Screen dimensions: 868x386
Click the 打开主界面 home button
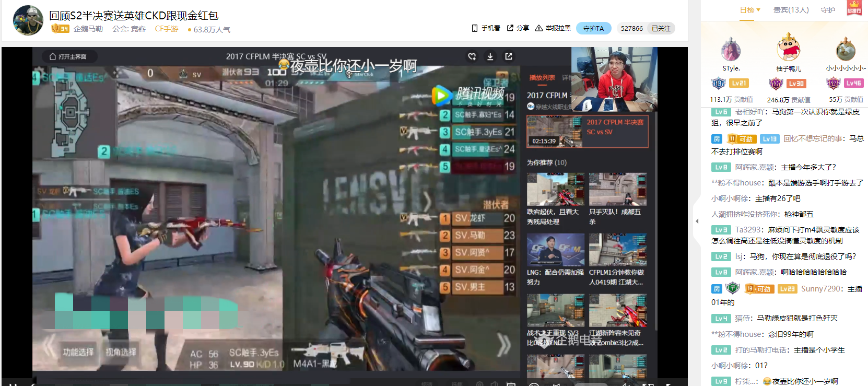click(x=68, y=56)
